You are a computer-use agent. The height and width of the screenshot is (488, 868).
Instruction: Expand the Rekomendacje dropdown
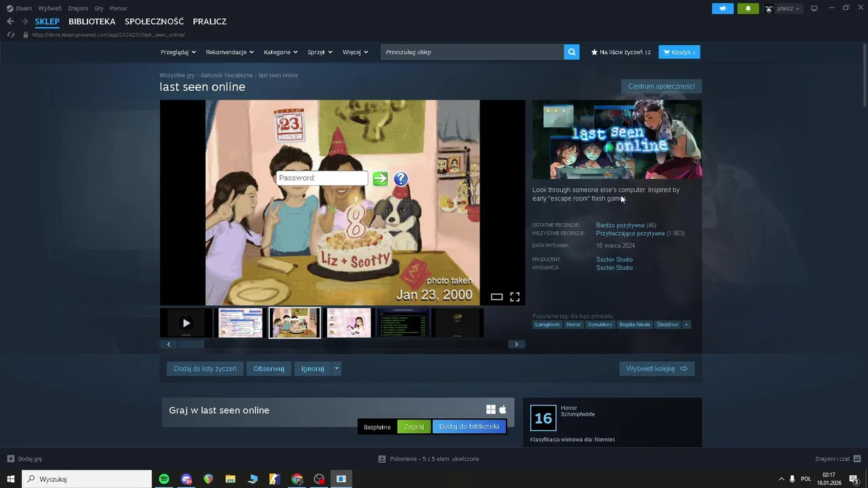click(x=230, y=52)
